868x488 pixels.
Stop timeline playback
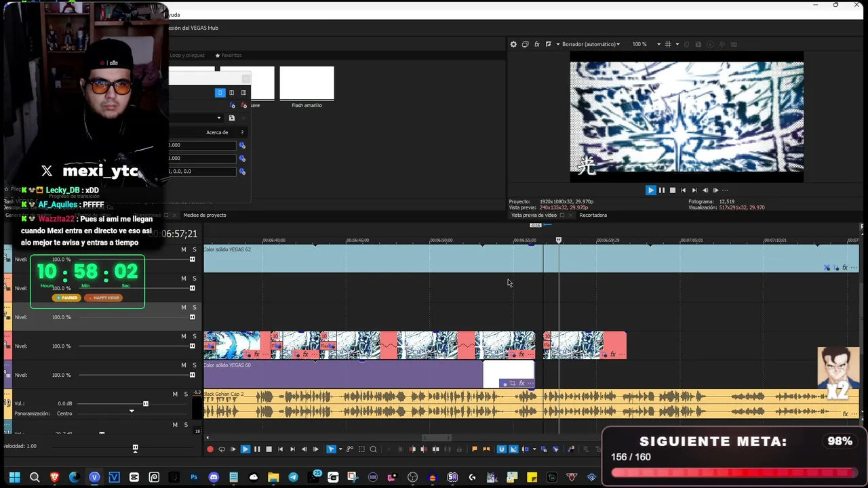tap(269, 449)
